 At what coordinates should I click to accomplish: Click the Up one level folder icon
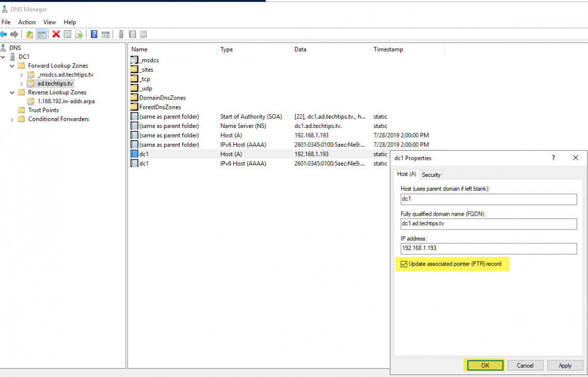point(28,34)
